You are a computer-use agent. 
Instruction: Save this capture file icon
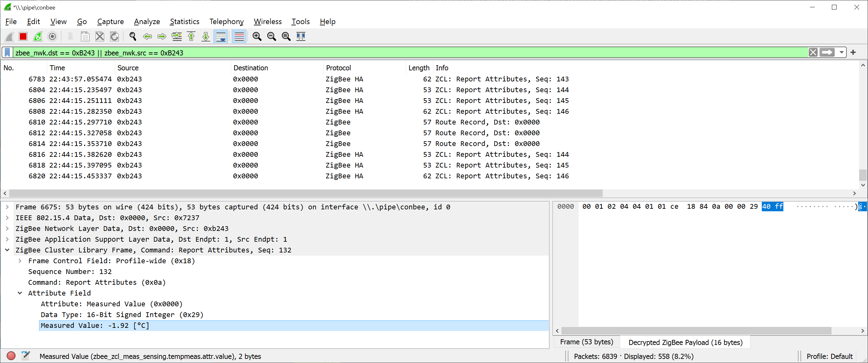click(x=85, y=36)
